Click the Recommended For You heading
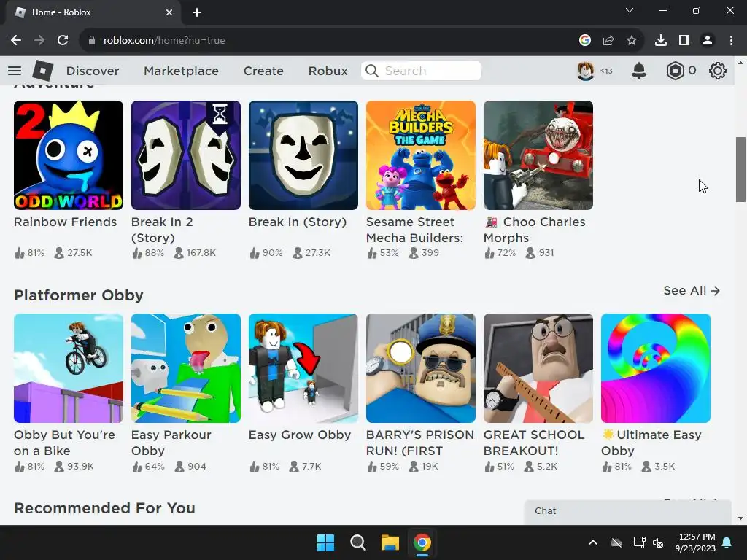 104,508
